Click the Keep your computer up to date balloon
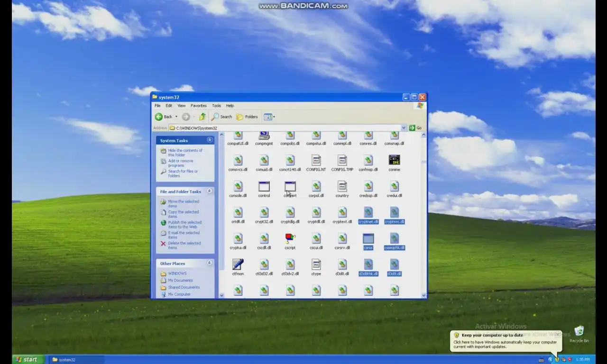The height and width of the screenshot is (364, 607). pos(506,341)
